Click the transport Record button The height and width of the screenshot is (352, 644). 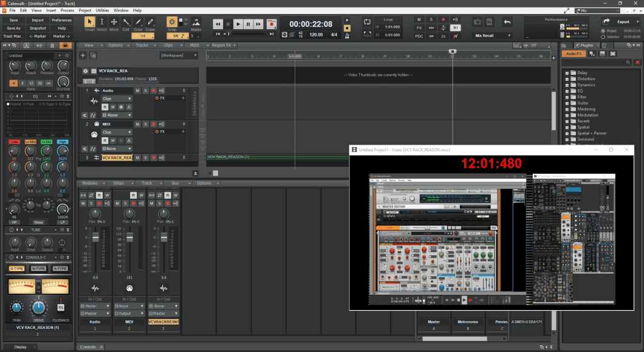[272, 24]
